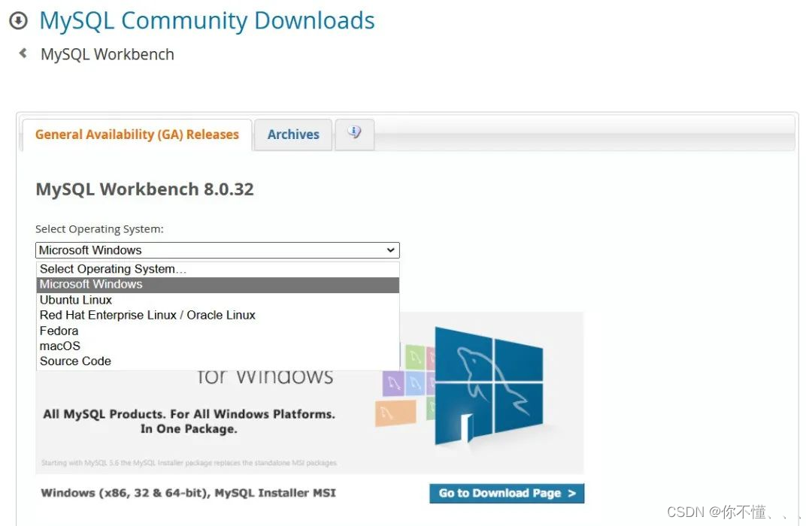Click the Go to Download Page button
Image resolution: width=812 pixels, height=526 pixels.
pyautogui.click(x=507, y=494)
